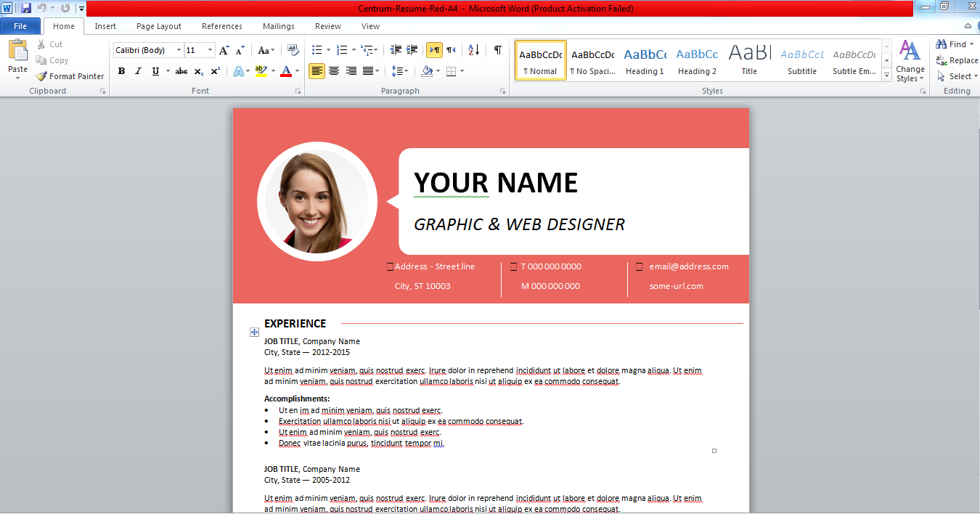Expand the Styles gallery More arrow
Screen dimensions: 980x514
pyautogui.click(x=886, y=75)
